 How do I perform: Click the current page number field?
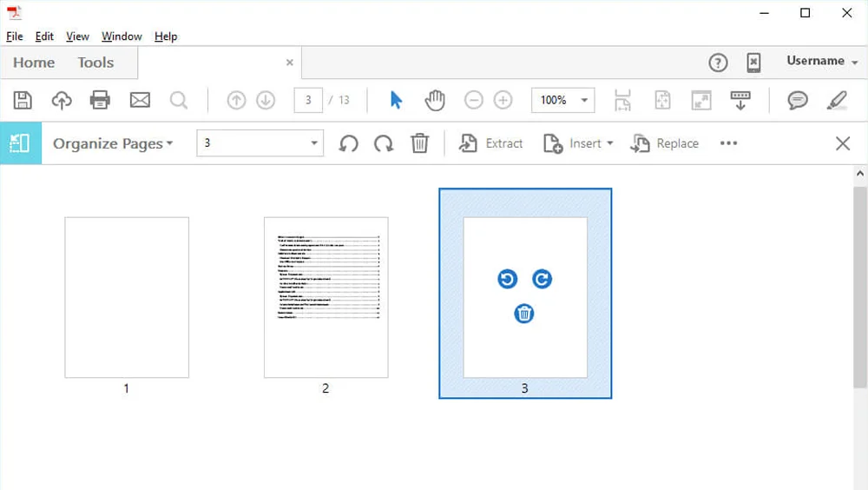(308, 100)
